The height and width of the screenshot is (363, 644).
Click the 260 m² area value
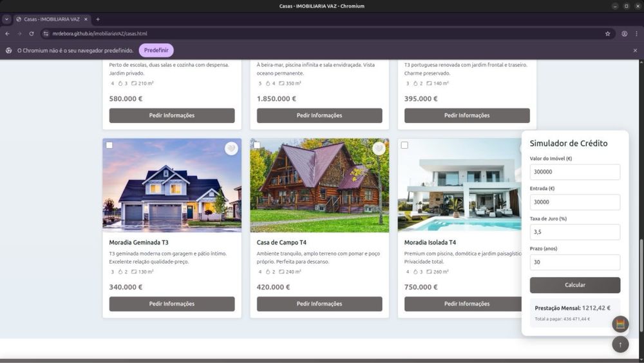click(x=440, y=271)
